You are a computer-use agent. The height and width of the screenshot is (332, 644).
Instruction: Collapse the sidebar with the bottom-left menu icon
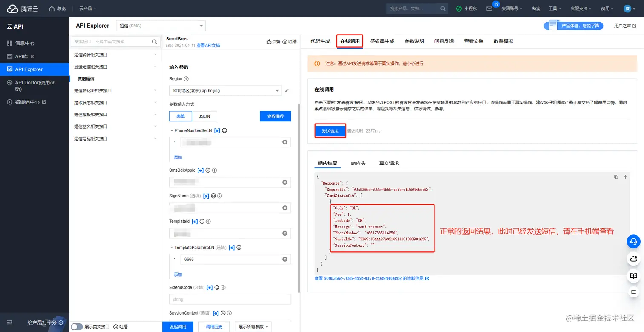click(10, 323)
